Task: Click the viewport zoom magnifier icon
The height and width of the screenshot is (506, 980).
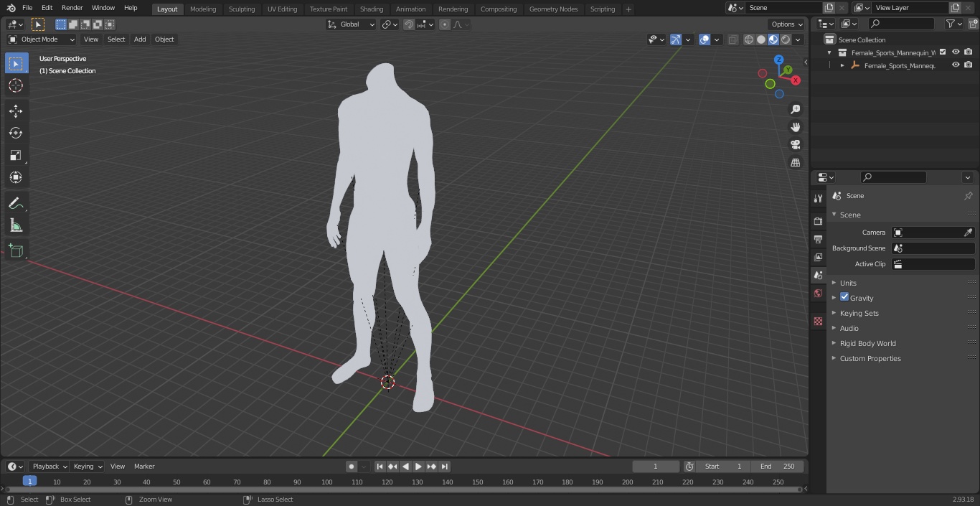Action: [x=796, y=109]
